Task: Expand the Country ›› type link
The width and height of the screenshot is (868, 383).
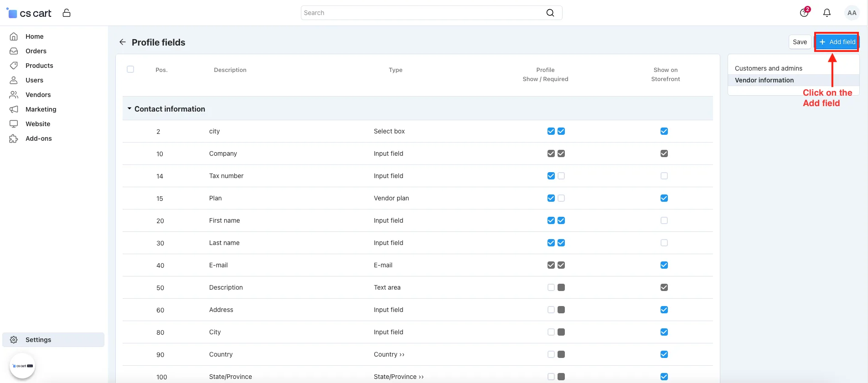Action: [389, 354]
